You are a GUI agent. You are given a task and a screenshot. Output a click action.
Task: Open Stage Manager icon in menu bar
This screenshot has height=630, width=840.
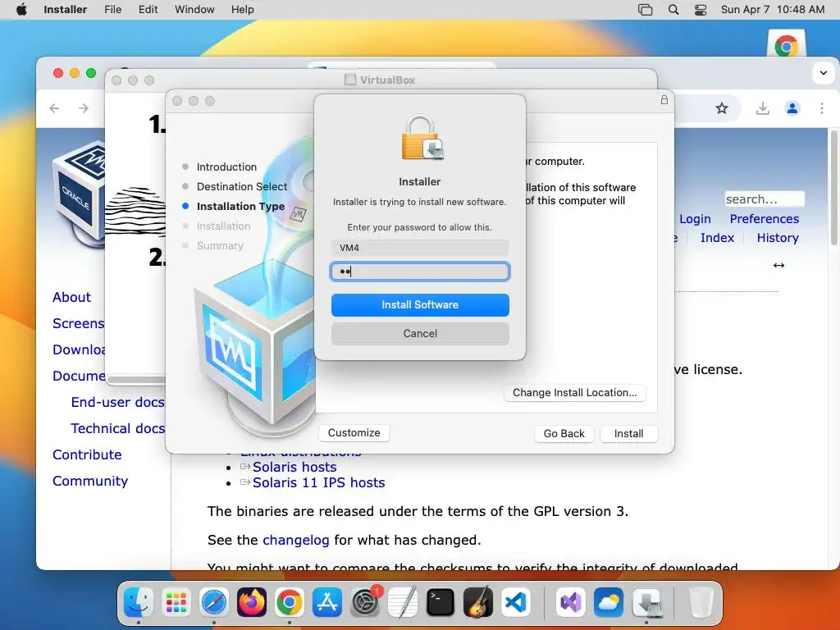click(646, 10)
